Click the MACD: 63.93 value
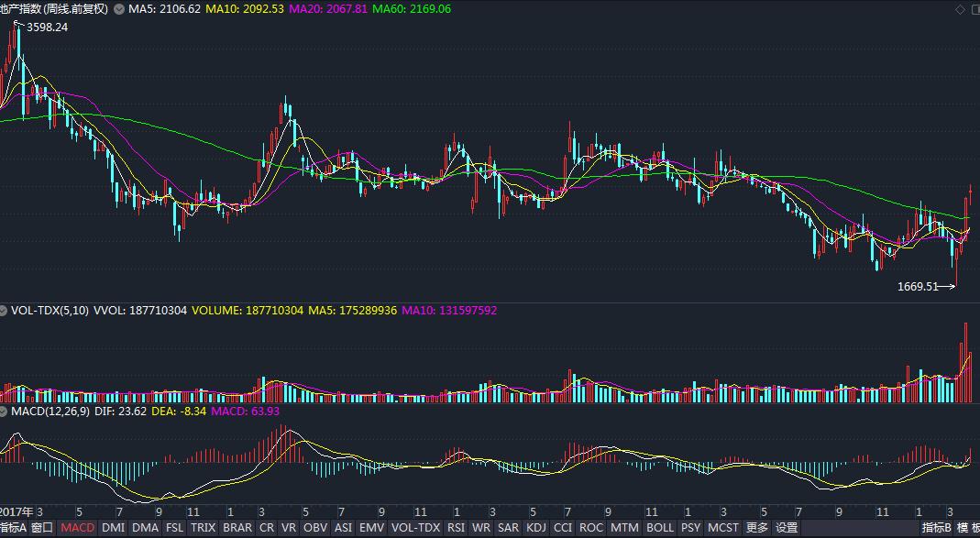Screen dimensions: 980x538 (x=245, y=412)
